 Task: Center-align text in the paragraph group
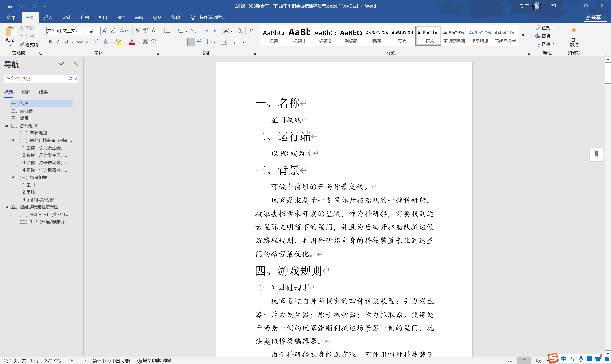point(175,42)
